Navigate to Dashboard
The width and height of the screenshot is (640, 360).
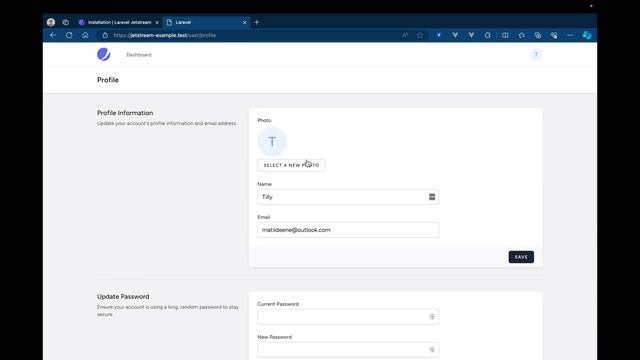pyautogui.click(x=139, y=55)
